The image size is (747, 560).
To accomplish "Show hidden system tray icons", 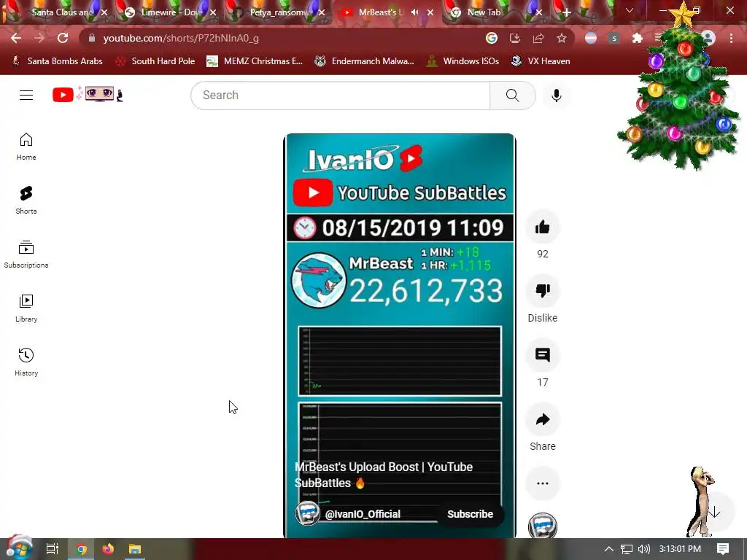I will click(608, 549).
